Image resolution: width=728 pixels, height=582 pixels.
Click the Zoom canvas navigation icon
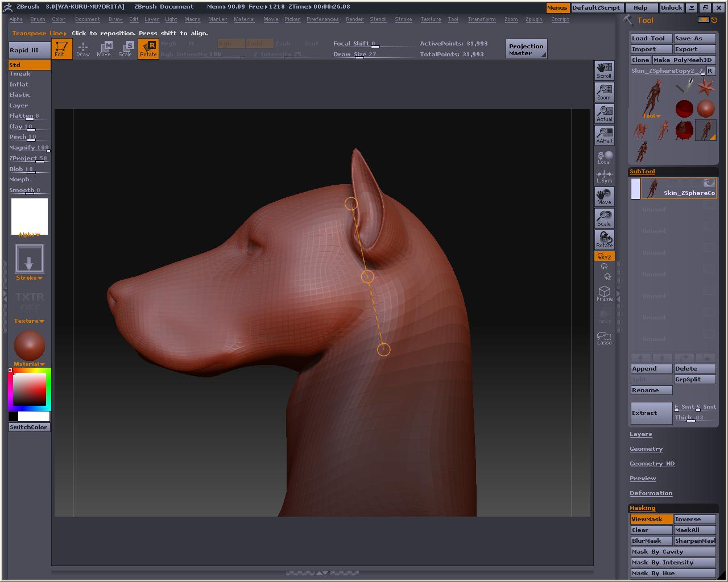coord(604,92)
